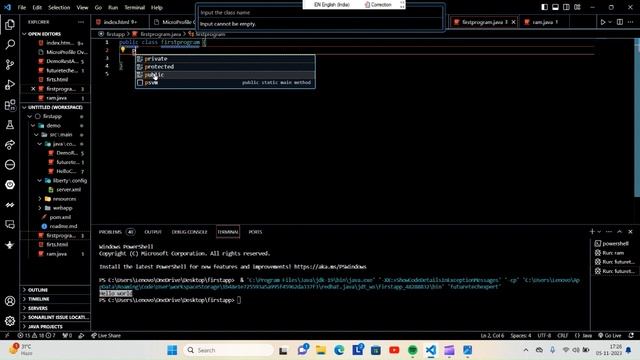Open the Search view in activity bar
Screen dimensions: 640x360
click(10, 44)
